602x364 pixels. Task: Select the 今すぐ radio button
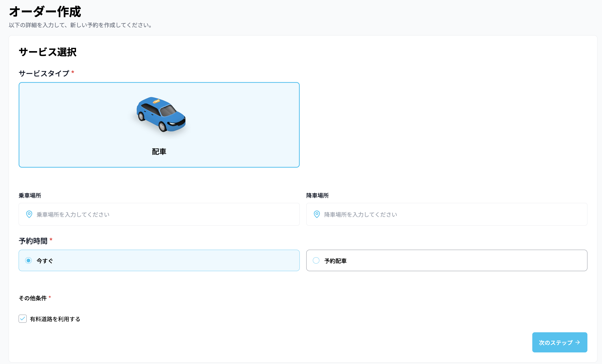28,261
